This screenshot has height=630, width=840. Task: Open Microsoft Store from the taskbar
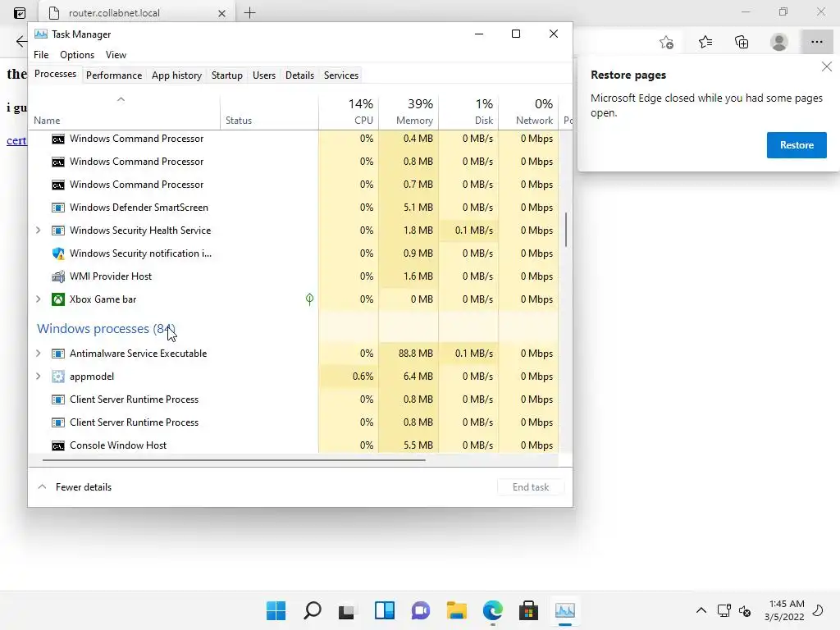point(528,610)
